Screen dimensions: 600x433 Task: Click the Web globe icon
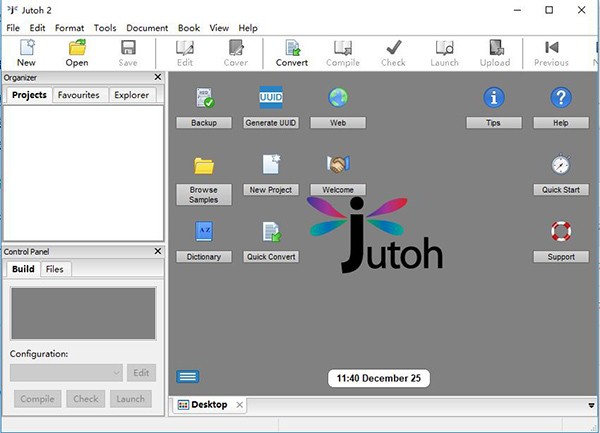(x=337, y=98)
